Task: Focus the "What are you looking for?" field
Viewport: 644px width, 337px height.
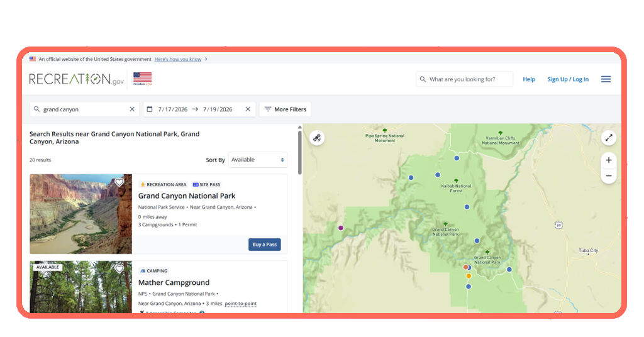Action: [x=465, y=79]
